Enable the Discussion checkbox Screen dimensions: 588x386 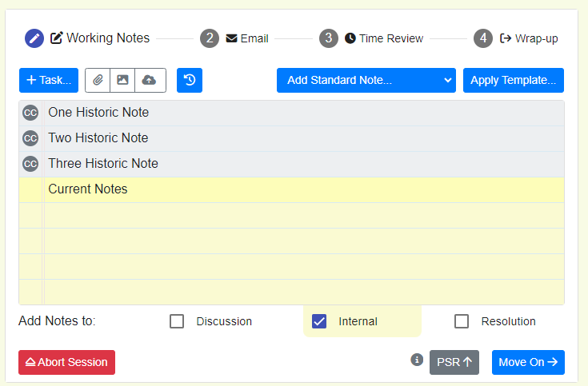click(x=178, y=321)
